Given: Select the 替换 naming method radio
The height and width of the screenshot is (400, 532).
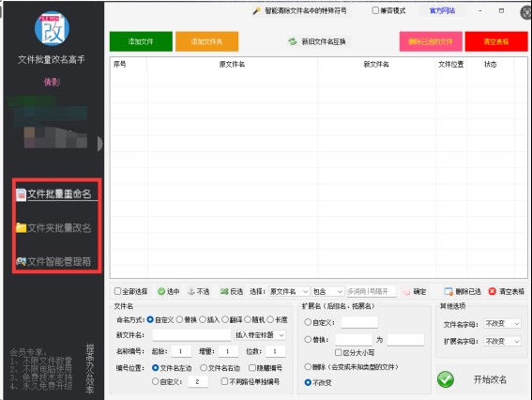Looking at the screenshot, I should [x=179, y=319].
